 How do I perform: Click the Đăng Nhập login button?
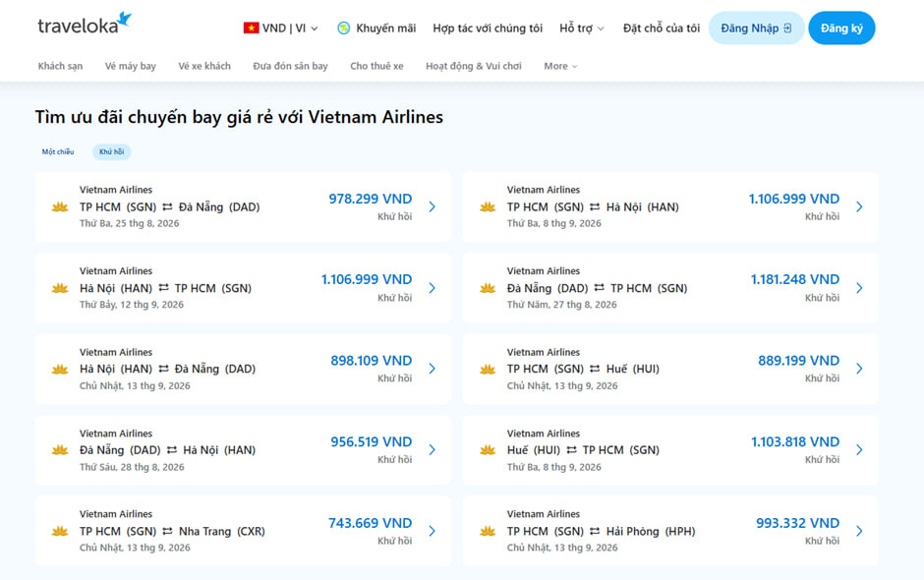[x=756, y=28]
